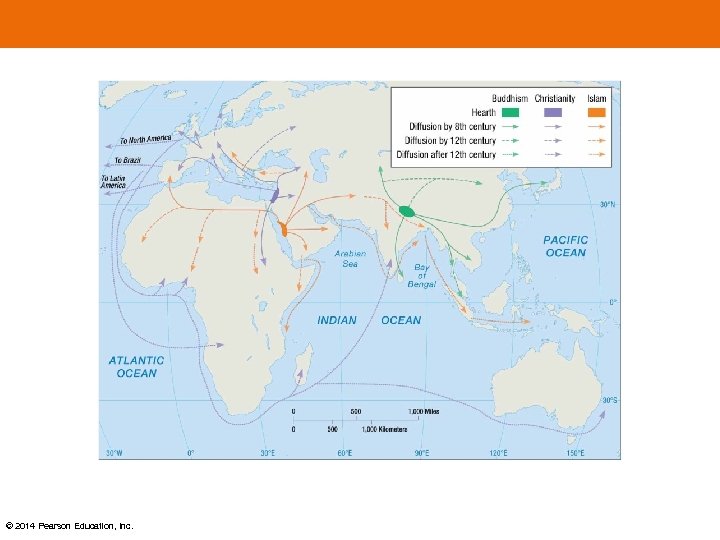Click the 'Bay of Bengal' label
The height and width of the screenshot is (540, 720).
[x=422, y=276]
